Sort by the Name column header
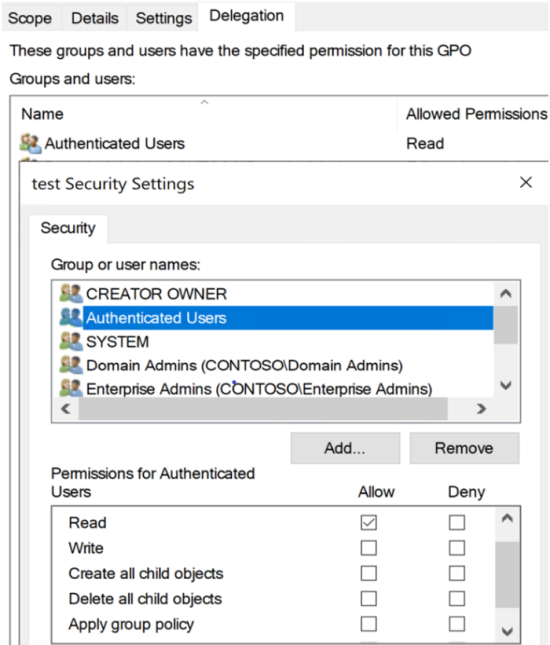 coord(42,114)
